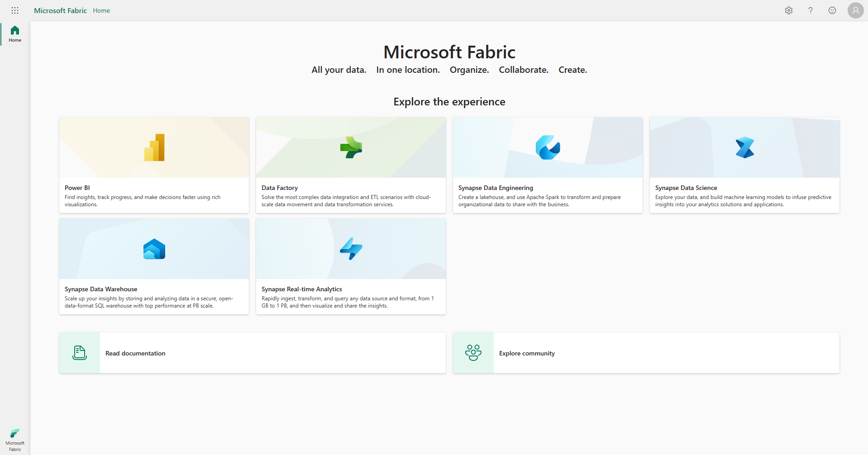Click the Synapse Data Science logo icon
The image size is (868, 455).
[x=744, y=147]
